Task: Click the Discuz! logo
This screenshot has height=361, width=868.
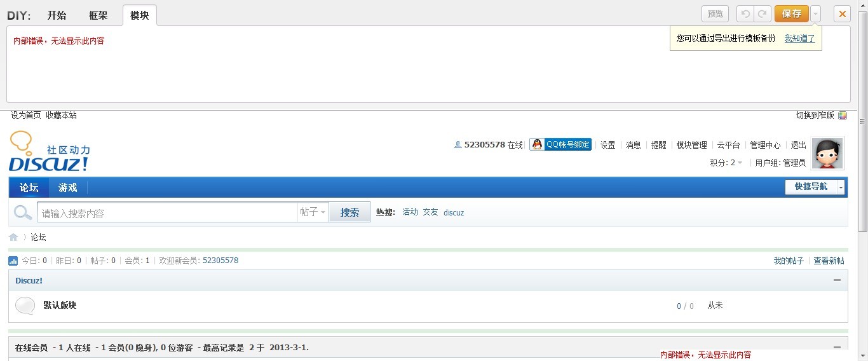Action: (50, 152)
